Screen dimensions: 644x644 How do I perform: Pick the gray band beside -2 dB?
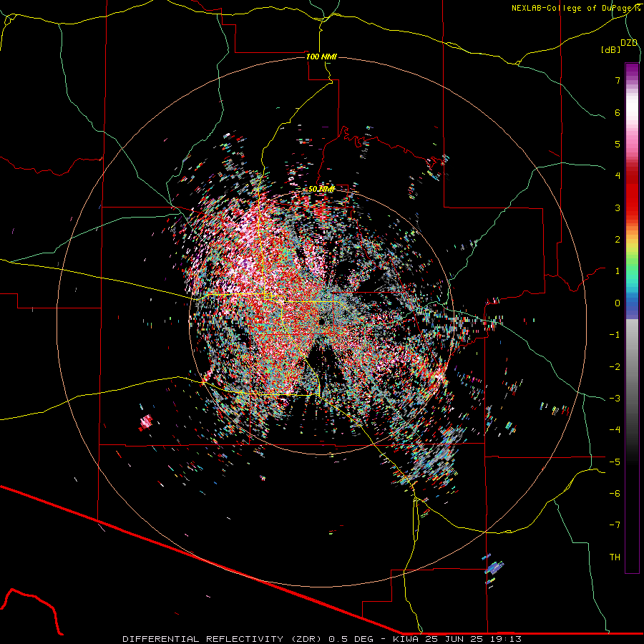coord(632,366)
